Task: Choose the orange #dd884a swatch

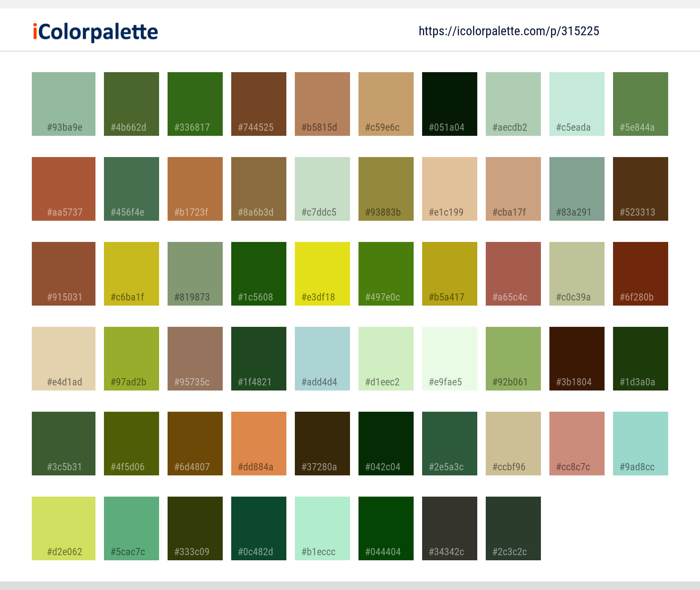Action: [259, 444]
